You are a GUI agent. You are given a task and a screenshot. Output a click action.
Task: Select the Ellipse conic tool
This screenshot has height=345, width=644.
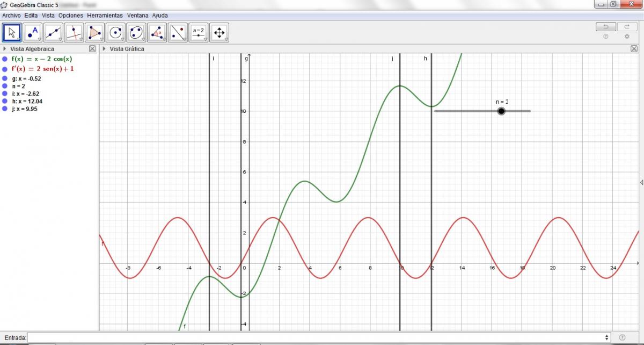136,33
